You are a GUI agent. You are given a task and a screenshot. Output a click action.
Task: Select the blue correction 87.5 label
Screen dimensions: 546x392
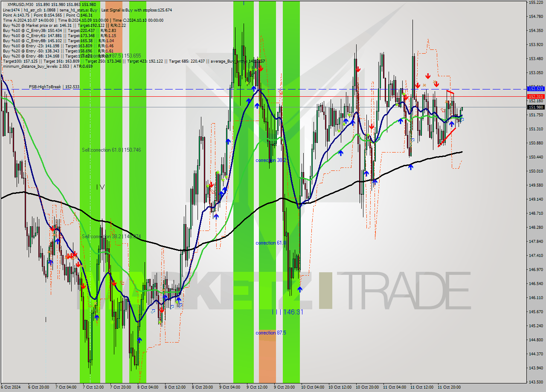[x=270, y=333]
